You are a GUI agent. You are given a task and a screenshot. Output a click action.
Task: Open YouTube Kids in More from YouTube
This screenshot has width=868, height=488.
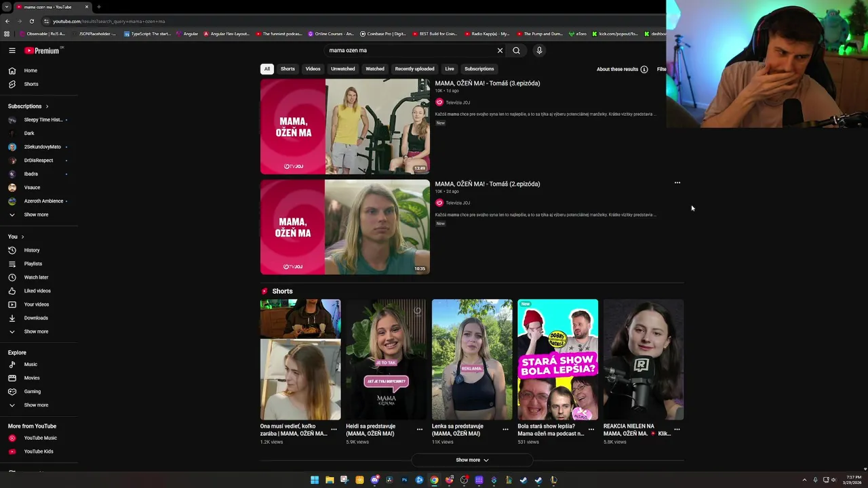[38, 451]
